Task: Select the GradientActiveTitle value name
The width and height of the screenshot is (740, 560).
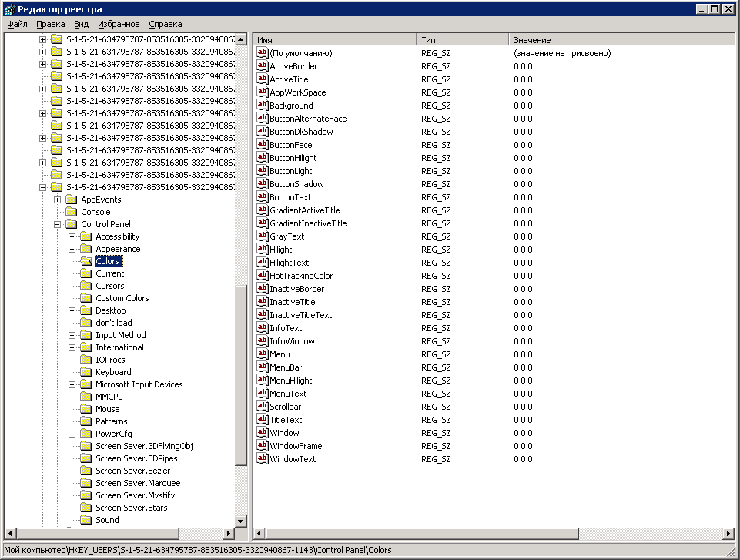Action: 304,210
